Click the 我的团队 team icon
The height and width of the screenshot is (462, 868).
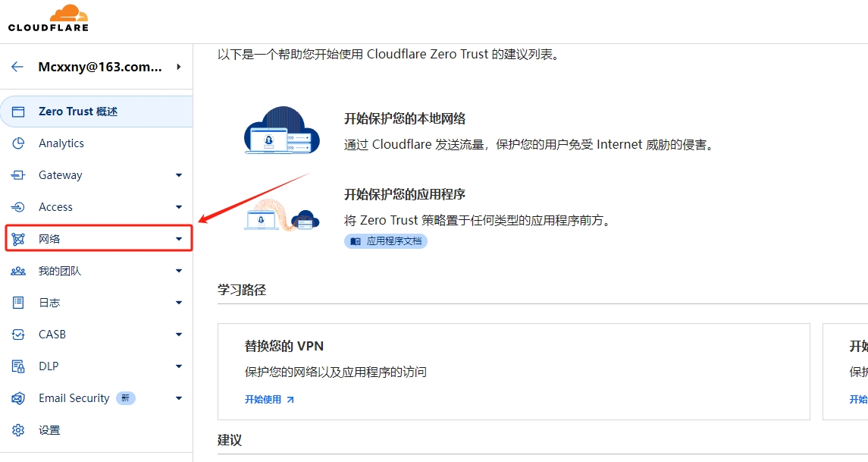18,271
